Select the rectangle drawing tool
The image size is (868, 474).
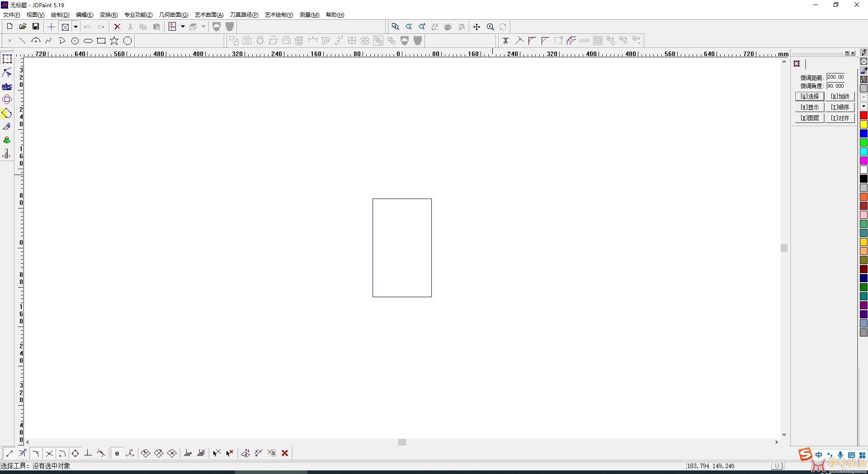[x=101, y=41]
